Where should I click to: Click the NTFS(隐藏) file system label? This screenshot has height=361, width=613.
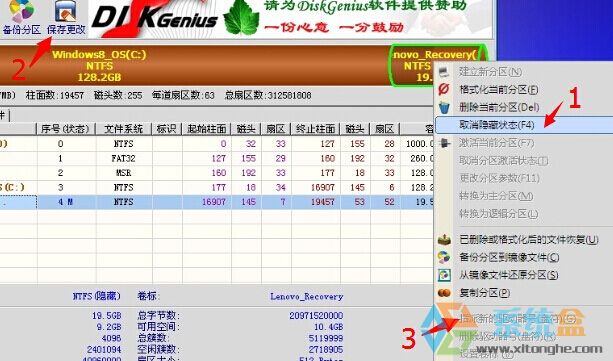tap(97, 296)
